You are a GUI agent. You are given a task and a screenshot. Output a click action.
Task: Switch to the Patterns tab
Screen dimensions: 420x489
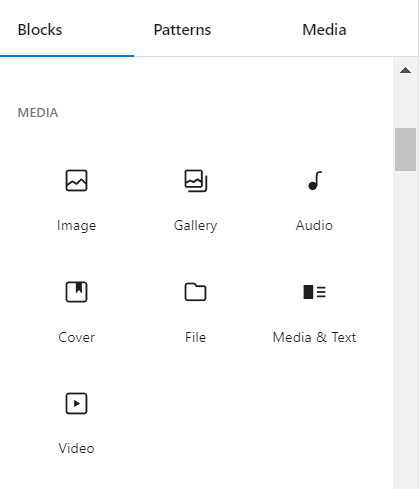(x=182, y=30)
